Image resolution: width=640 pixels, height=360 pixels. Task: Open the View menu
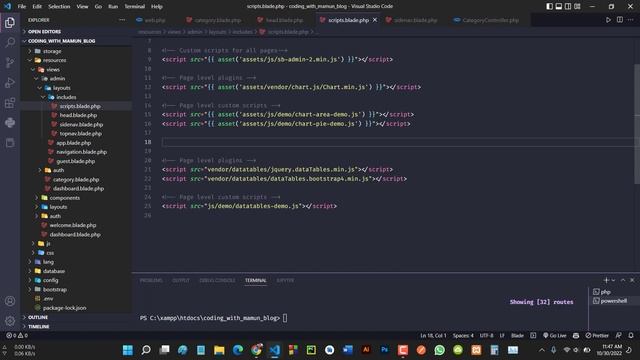tap(82, 6)
